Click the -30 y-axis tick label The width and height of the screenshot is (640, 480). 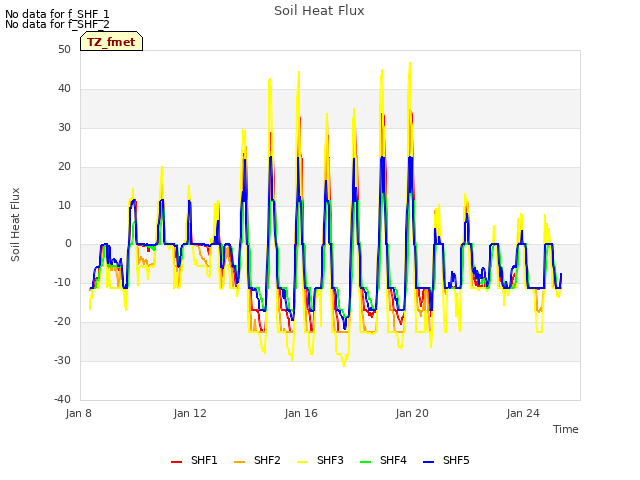coord(62,360)
